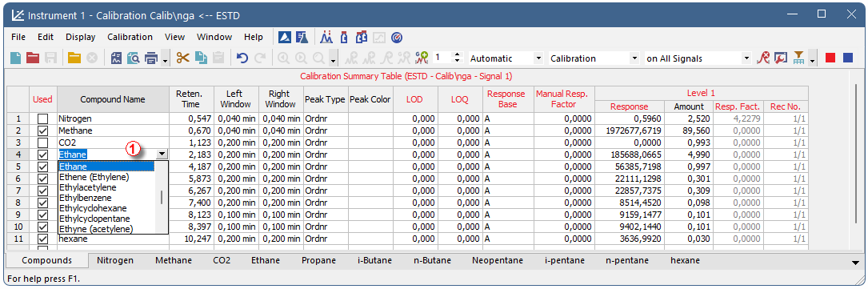The image size is (868, 289).
Task: Toggle Used checkbox in row 8
Action: pos(42,203)
